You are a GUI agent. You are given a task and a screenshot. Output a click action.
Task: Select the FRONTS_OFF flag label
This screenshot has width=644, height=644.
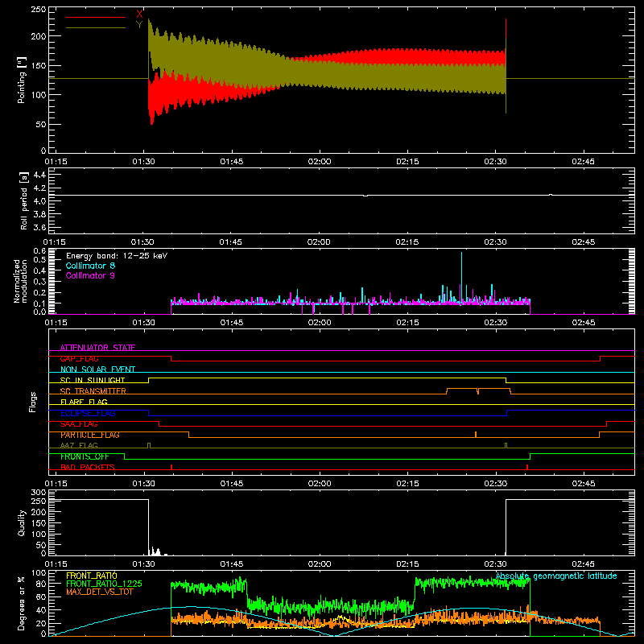pyautogui.click(x=85, y=456)
